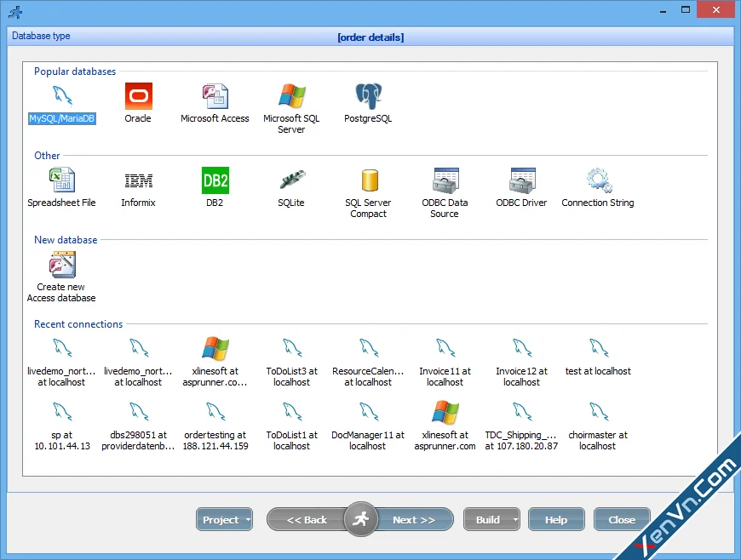Open recent TDC_Shipping_… at 107.180.20.87 connection
The height and width of the screenshot is (560, 741).
tap(521, 425)
